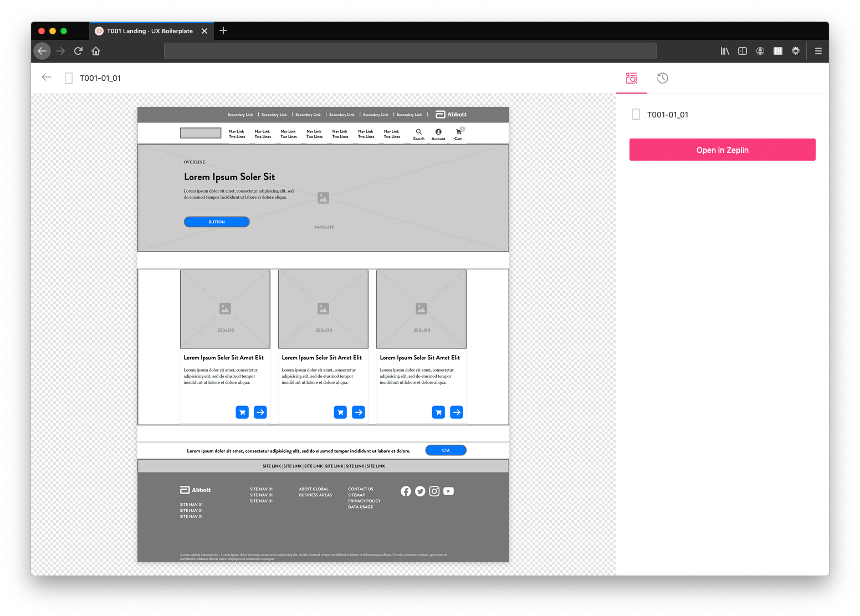Click the Open in Zeplin button

pyautogui.click(x=722, y=150)
